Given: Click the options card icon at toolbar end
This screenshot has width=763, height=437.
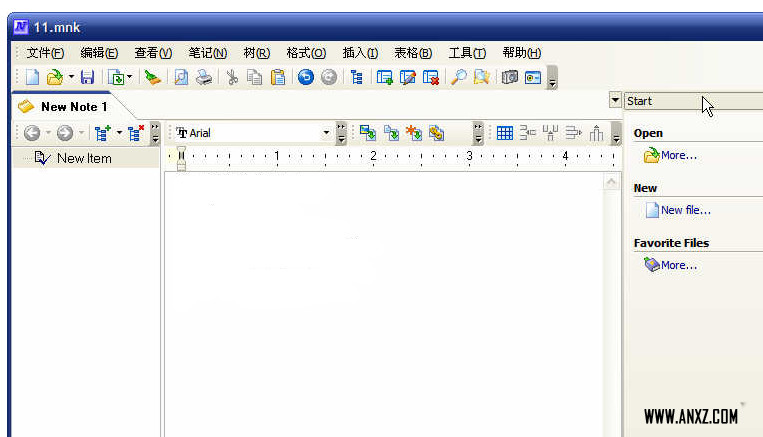Looking at the screenshot, I should click(x=533, y=77).
